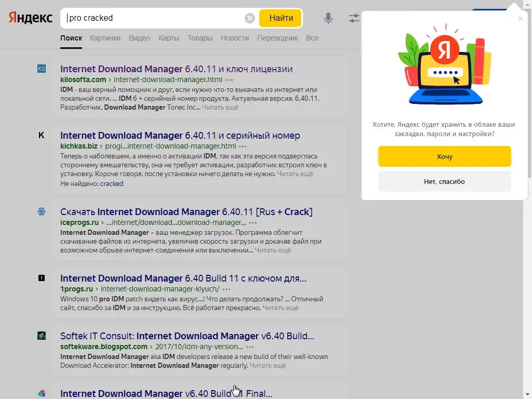532x399 pixels.
Task: Open Internet Download Manager 6.40.11 и серийный номер
Action: coord(180,136)
